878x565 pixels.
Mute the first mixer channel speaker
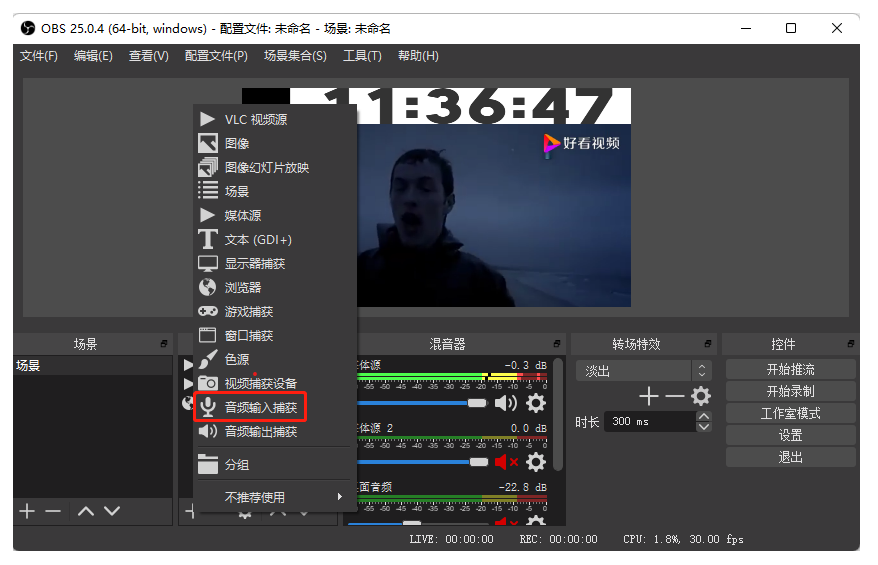coord(506,403)
